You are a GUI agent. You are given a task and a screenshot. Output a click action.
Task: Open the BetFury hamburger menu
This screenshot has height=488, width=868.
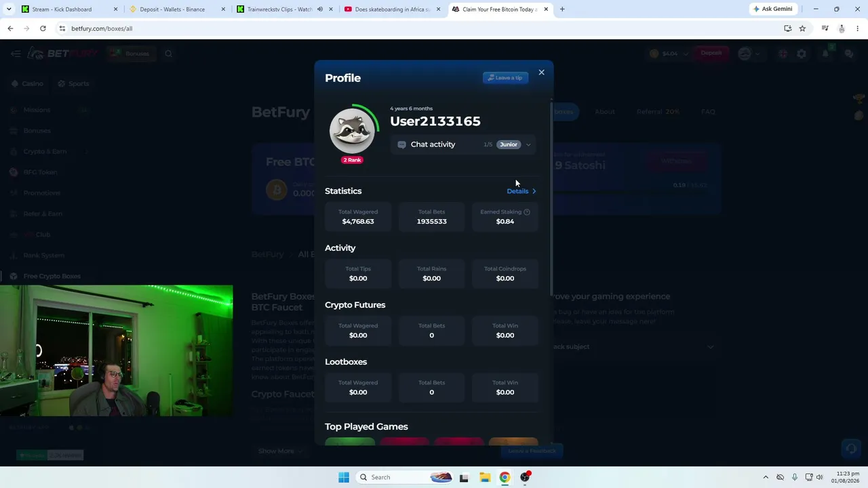click(x=16, y=54)
